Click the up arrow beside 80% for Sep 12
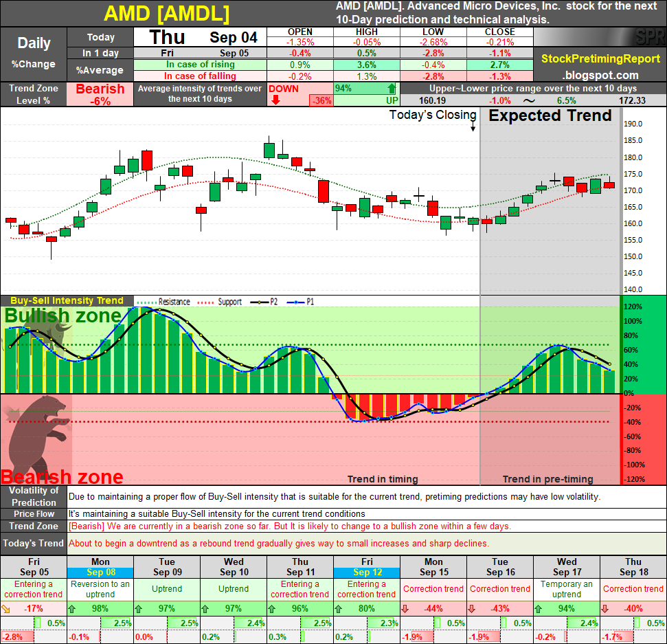 pyautogui.click(x=338, y=609)
